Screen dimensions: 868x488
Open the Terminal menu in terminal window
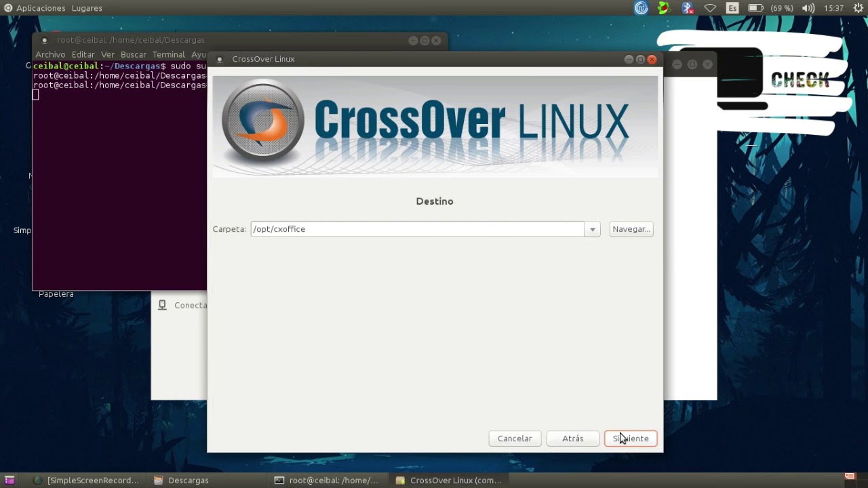coord(169,54)
